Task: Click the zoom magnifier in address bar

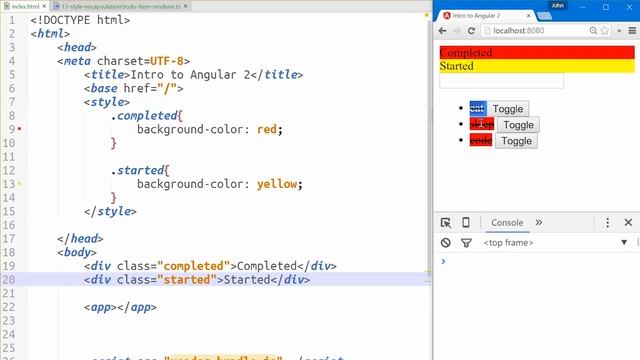Action: tap(593, 31)
